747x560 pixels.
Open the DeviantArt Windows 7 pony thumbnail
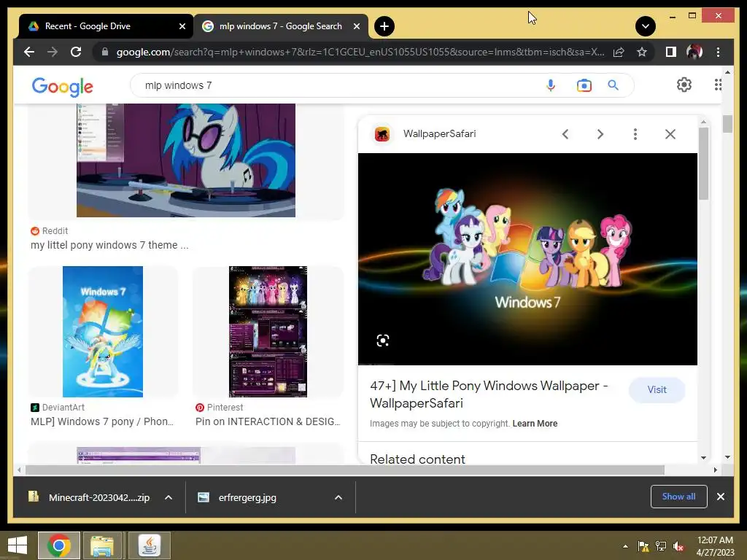[x=103, y=332]
